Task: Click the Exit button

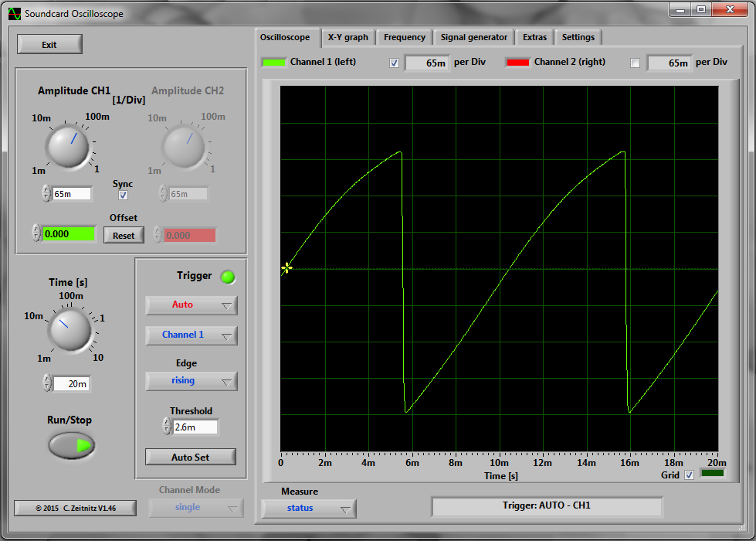Action: 49,44
